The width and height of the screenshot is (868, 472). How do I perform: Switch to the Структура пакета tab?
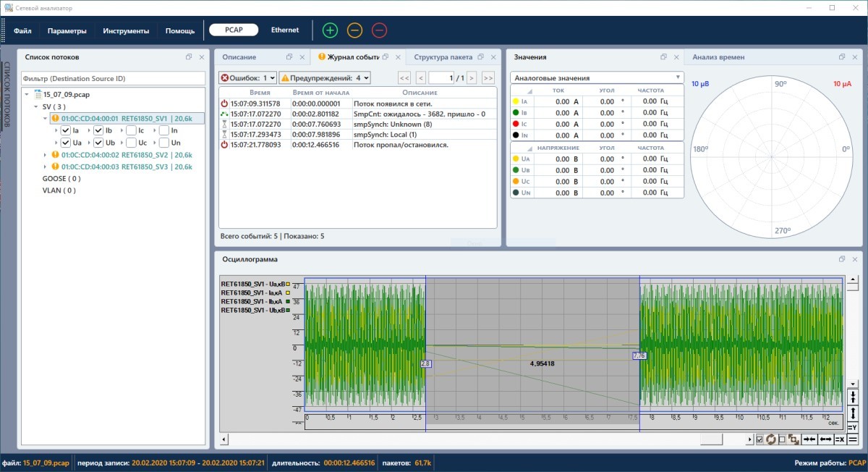(443, 57)
